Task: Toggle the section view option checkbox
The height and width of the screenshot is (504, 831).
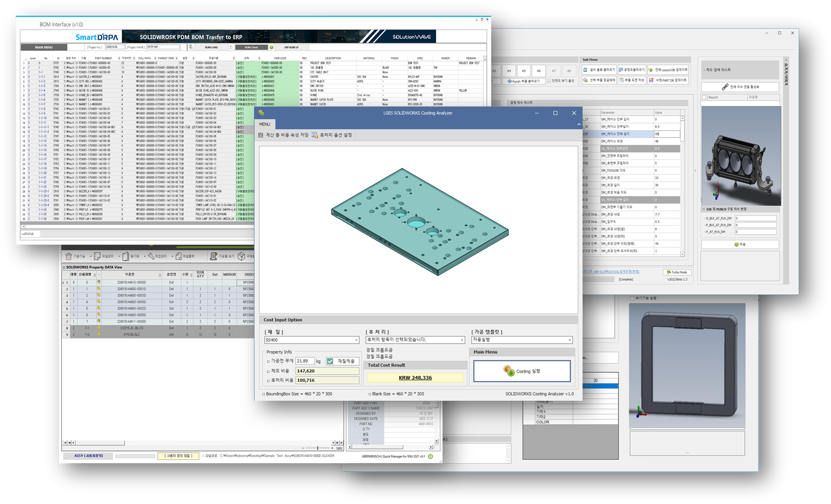Action: pyautogui.click(x=549, y=81)
